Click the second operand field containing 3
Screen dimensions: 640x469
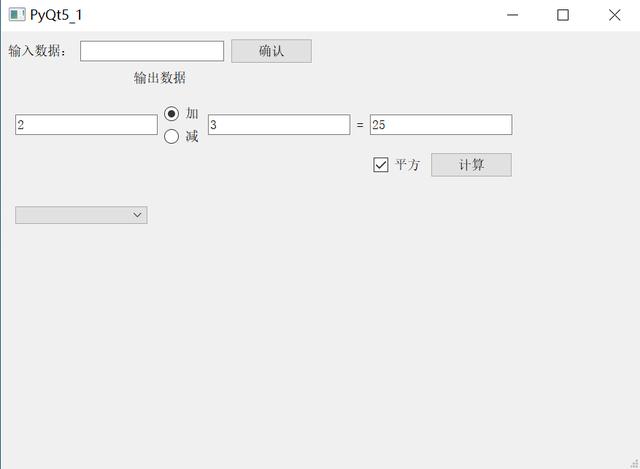[279, 124]
